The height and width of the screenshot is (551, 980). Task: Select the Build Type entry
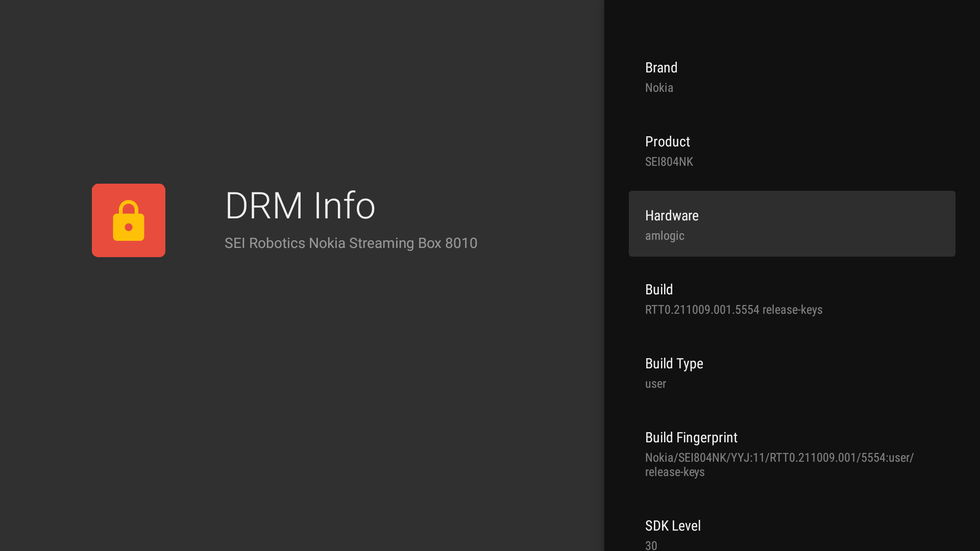(792, 372)
